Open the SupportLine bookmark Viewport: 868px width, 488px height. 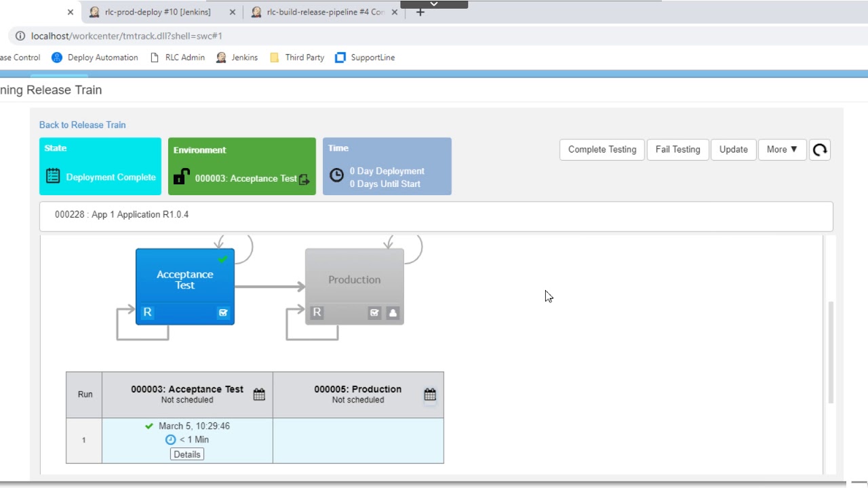pyautogui.click(x=365, y=58)
